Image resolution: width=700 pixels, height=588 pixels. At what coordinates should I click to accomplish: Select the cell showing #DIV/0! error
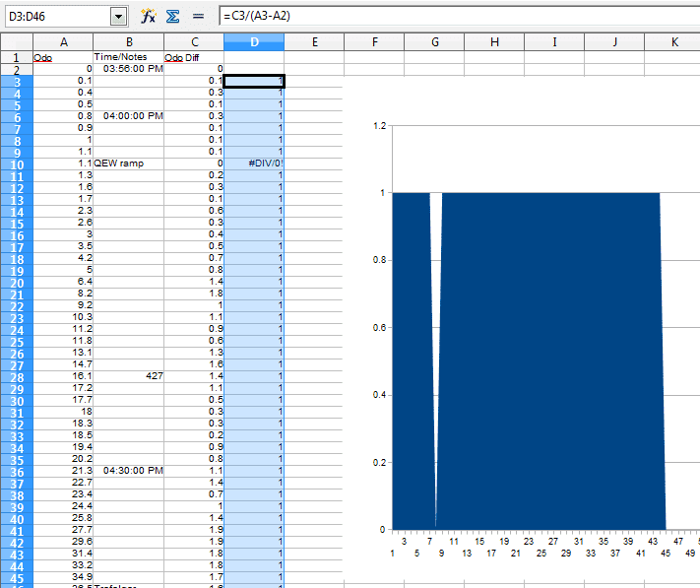(x=254, y=163)
